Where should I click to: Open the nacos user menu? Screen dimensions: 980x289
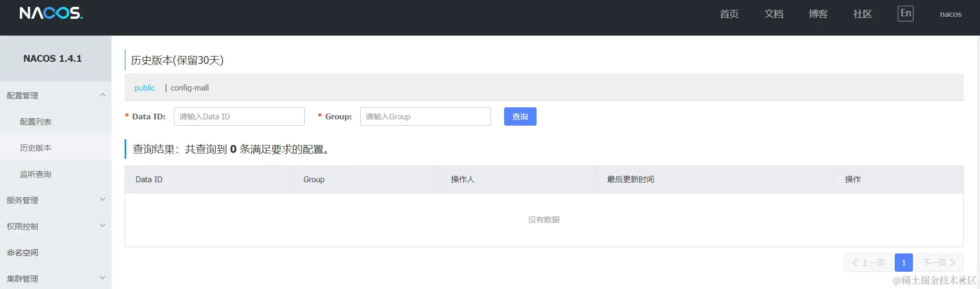coord(951,14)
